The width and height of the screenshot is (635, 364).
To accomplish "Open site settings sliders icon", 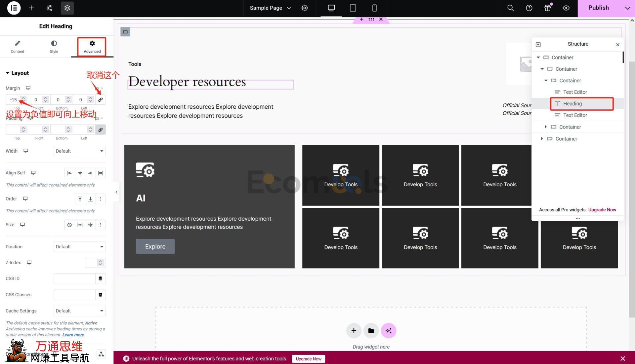I will tap(50, 8).
